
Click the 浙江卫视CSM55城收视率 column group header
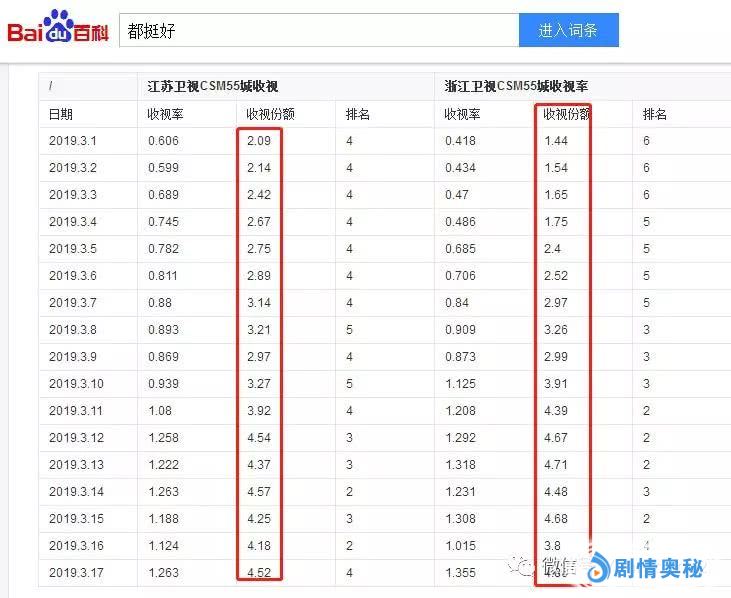[x=516, y=87]
